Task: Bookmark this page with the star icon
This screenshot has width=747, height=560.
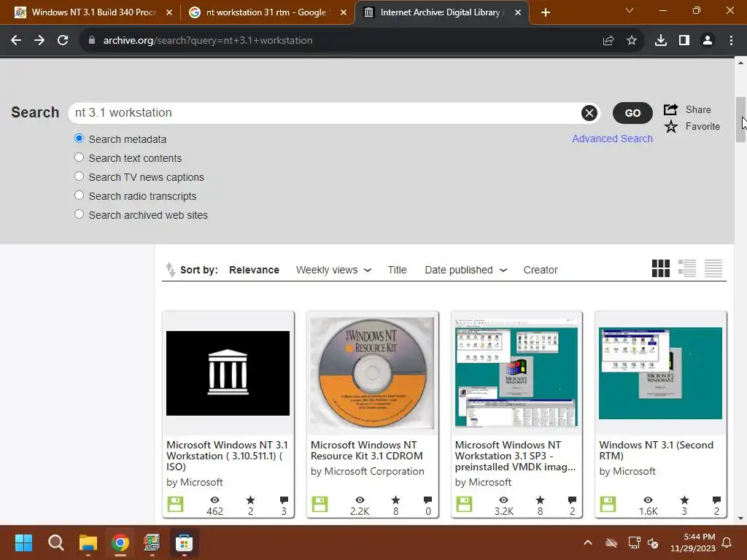Action: [632, 41]
